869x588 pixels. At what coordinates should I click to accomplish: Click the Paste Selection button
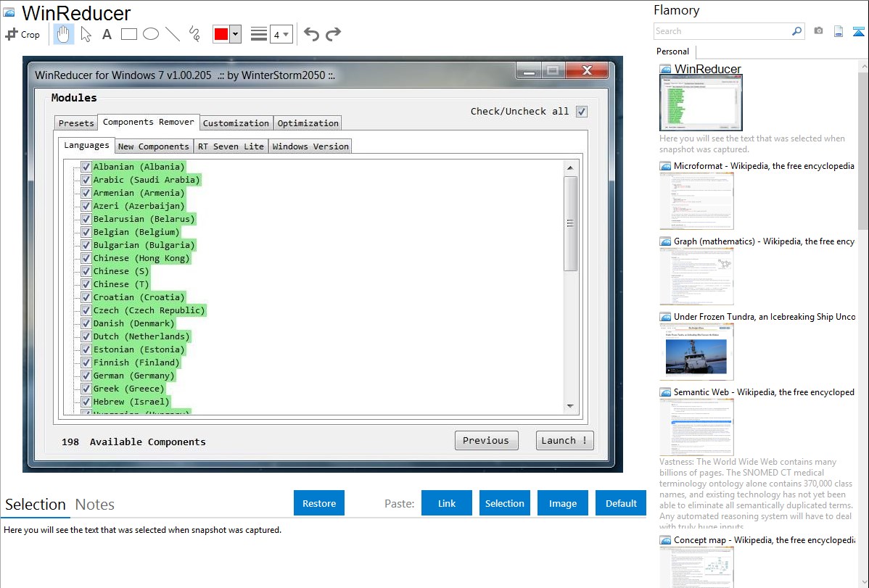click(504, 503)
